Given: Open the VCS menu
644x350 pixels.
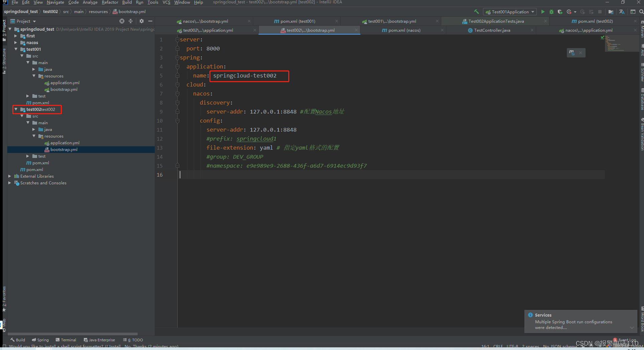Looking at the screenshot, I should 166,2.
